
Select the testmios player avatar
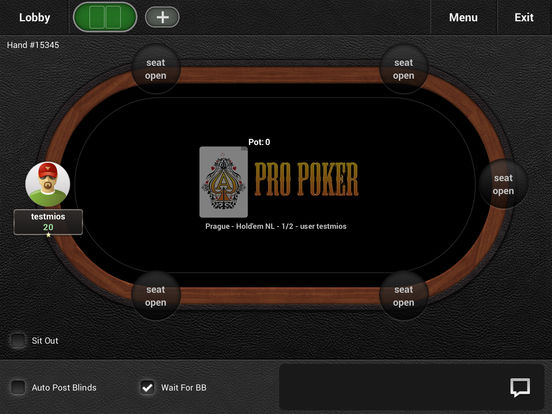click(48, 184)
